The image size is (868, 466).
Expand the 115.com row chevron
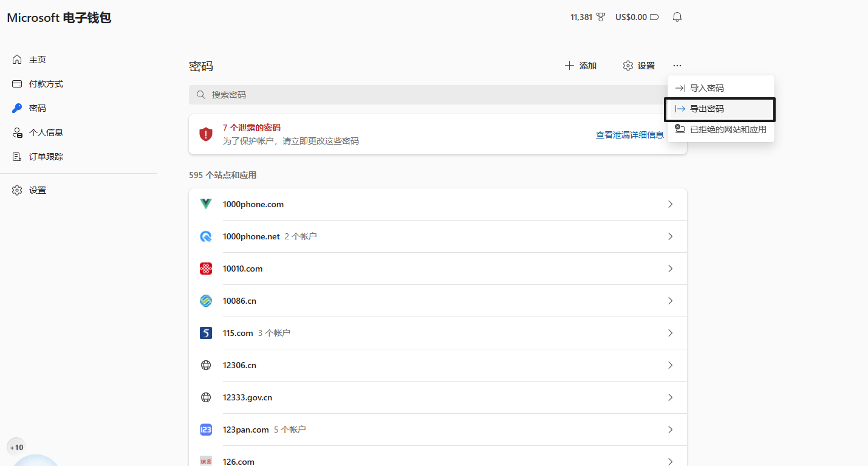671,333
